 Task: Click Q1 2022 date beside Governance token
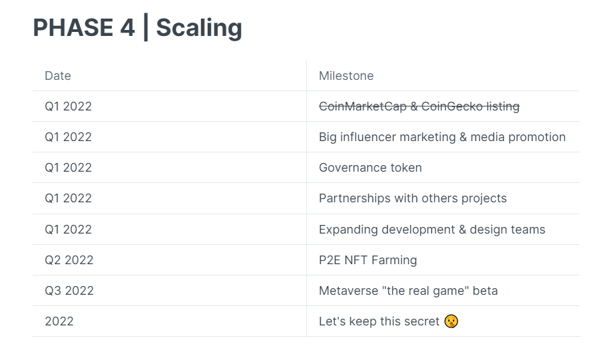[x=68, y=168]
